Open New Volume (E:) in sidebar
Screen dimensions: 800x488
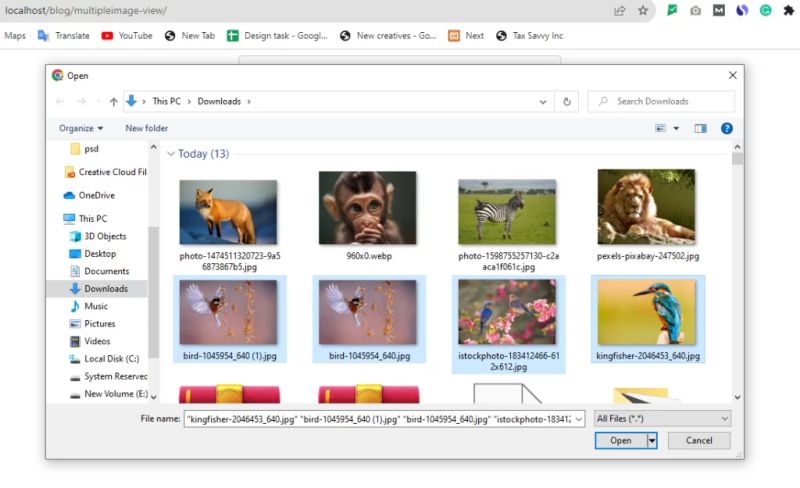(x=109, y=394)
